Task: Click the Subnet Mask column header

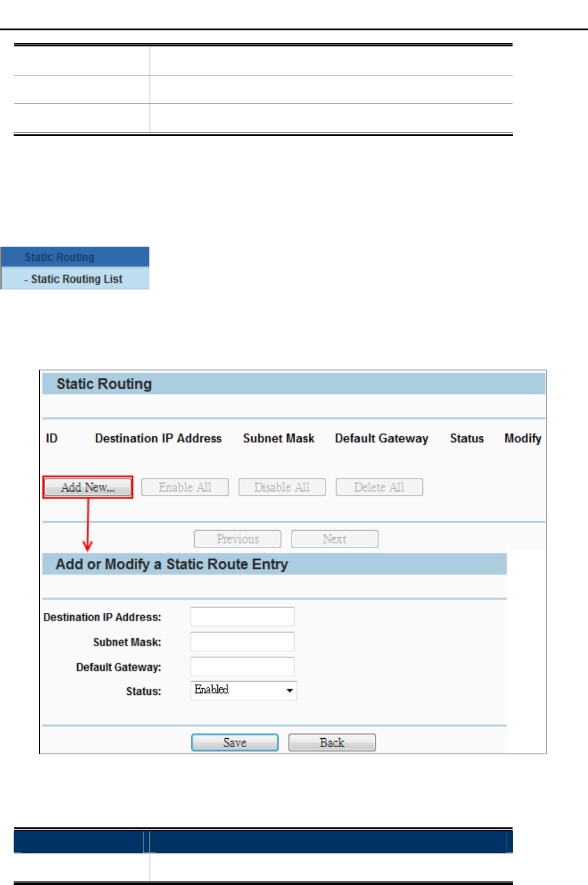Action: [279, 439]
